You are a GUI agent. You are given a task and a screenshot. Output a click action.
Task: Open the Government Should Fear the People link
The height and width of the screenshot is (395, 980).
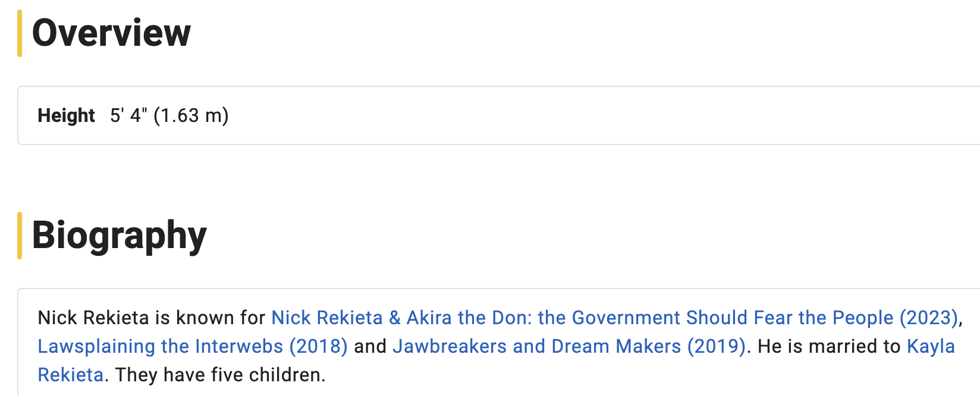click(615, 318)
